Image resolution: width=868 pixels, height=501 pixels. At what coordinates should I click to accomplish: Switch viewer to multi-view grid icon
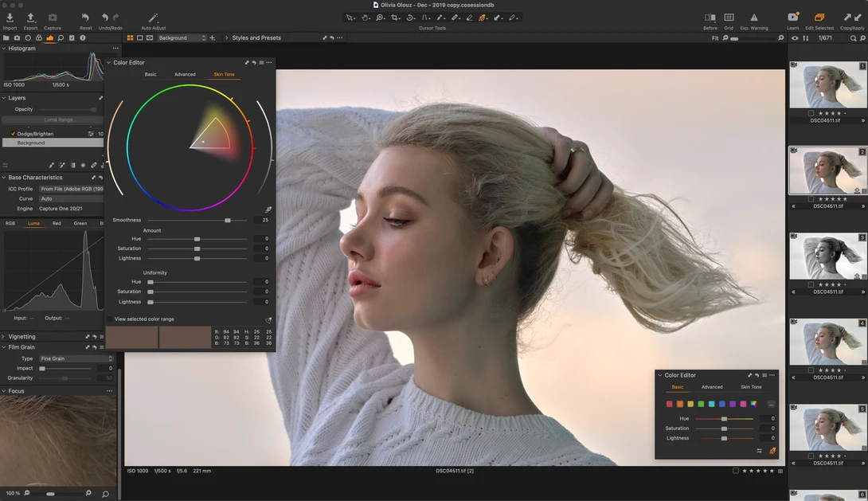pyautogui.click(x=130, y=38)
